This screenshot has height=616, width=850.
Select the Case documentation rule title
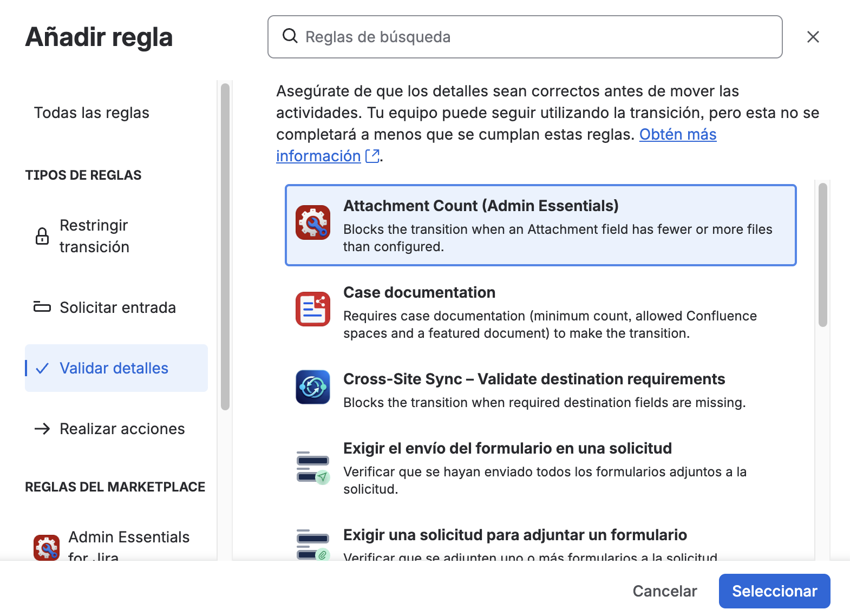click(419, 292)
